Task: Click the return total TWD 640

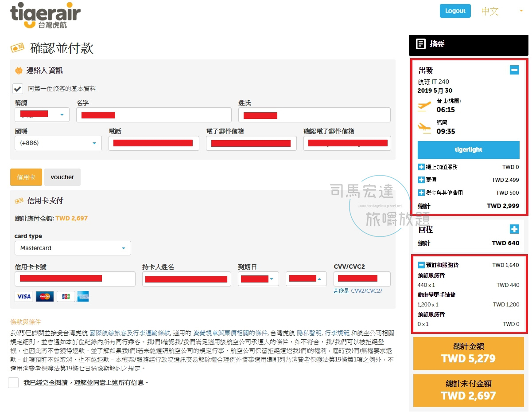Action: tap(505, 243)
